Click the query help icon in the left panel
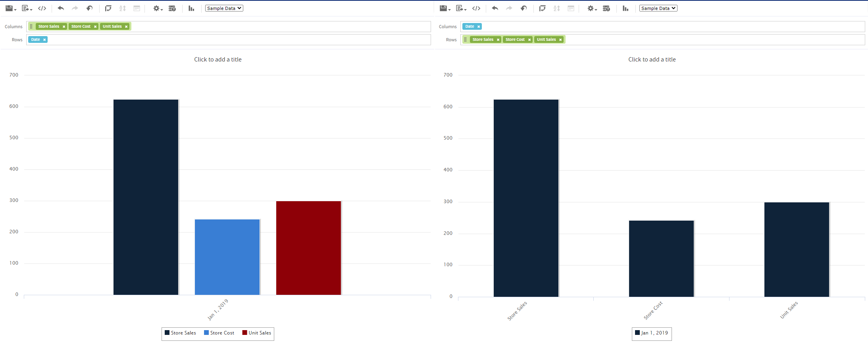 click(172, 8)
